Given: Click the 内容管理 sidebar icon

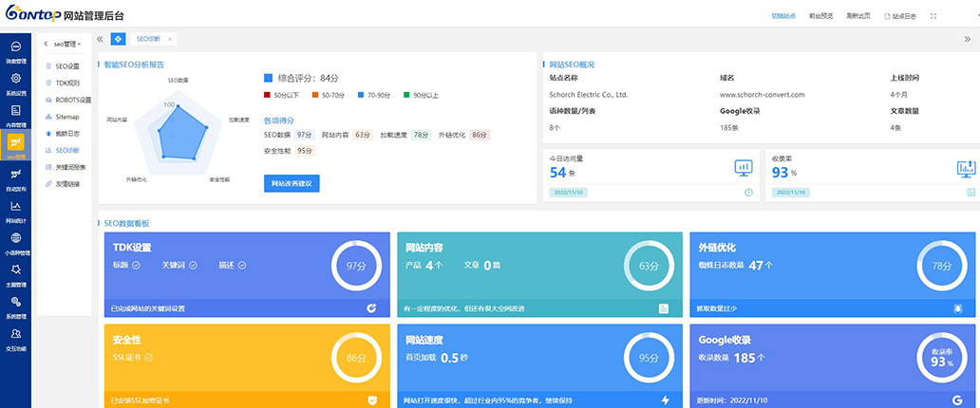Looking at the screenshot, I should point(15,111).
